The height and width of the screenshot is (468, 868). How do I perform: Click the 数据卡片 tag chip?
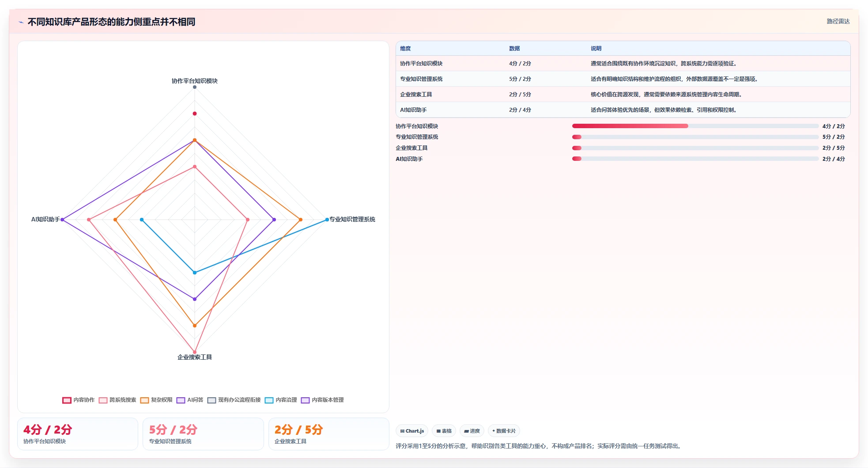pyautogui.click(x=504, y=431)
